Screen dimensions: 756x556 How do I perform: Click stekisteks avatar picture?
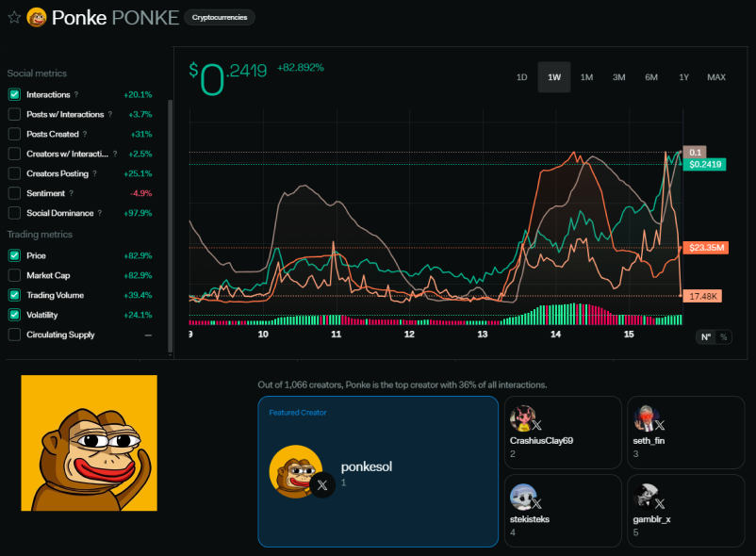(522, 497)
